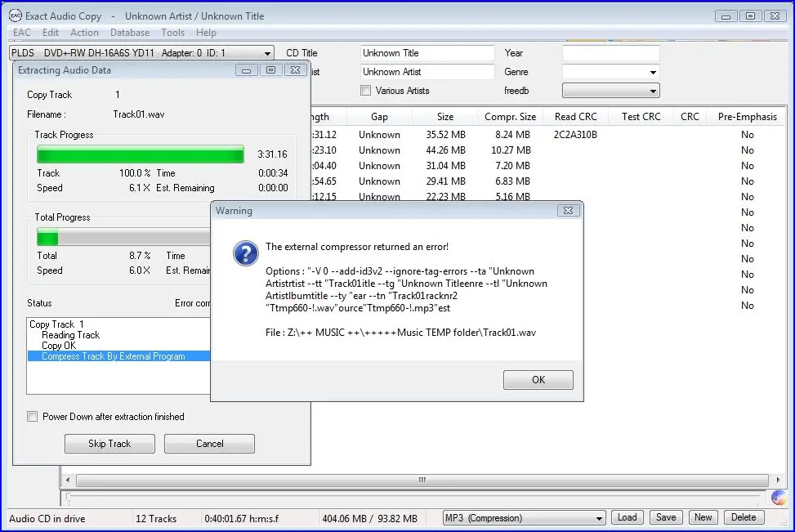Select the Read CRC value 2C2A310B
795x532 pixels.
point(575,135)
